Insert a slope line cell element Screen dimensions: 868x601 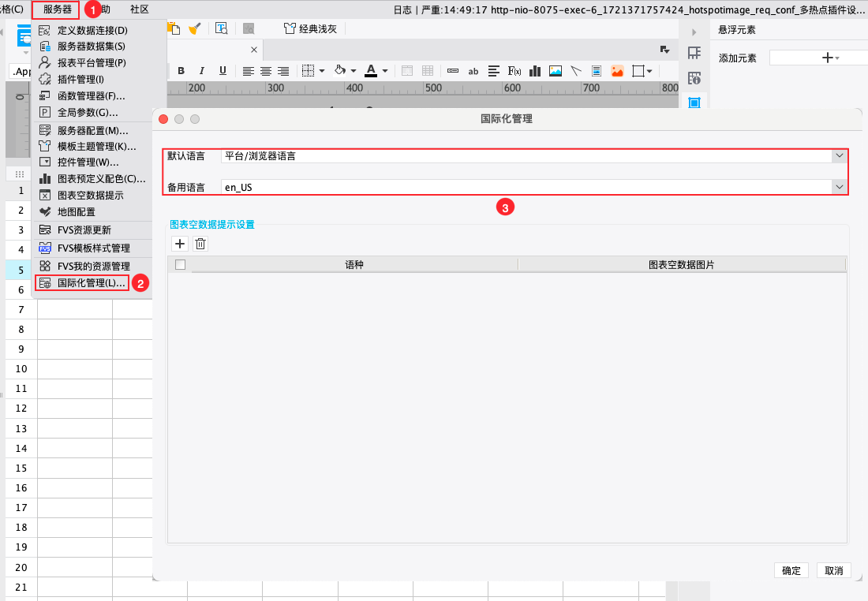[576, 71]
